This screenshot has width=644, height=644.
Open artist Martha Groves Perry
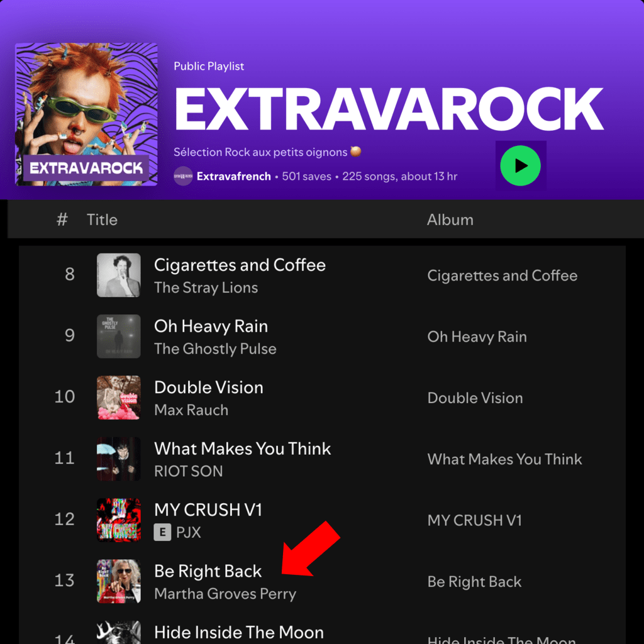(x=225, y=594)
